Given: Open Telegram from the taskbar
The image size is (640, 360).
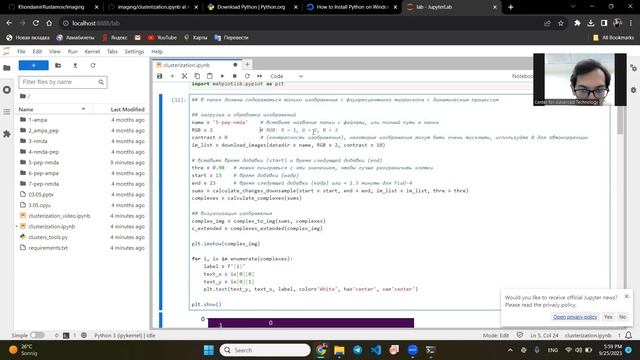Looking at the screenshot, I should 358,350.
